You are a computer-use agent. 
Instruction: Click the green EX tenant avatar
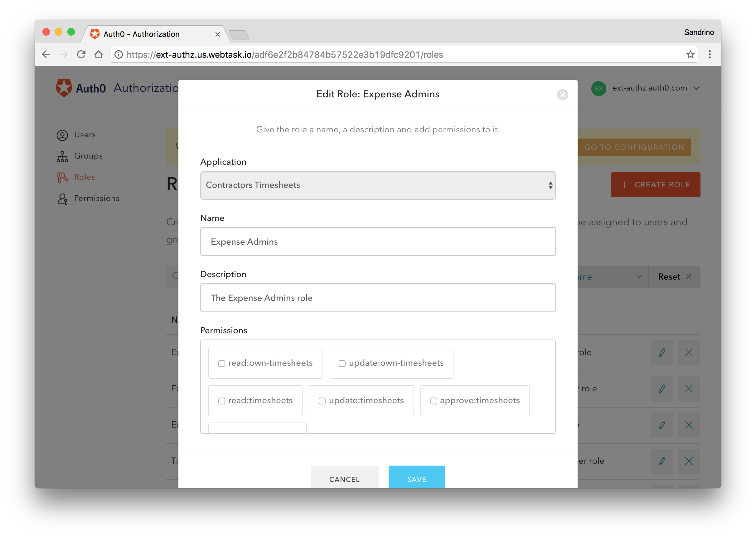[x=598, y=88]
